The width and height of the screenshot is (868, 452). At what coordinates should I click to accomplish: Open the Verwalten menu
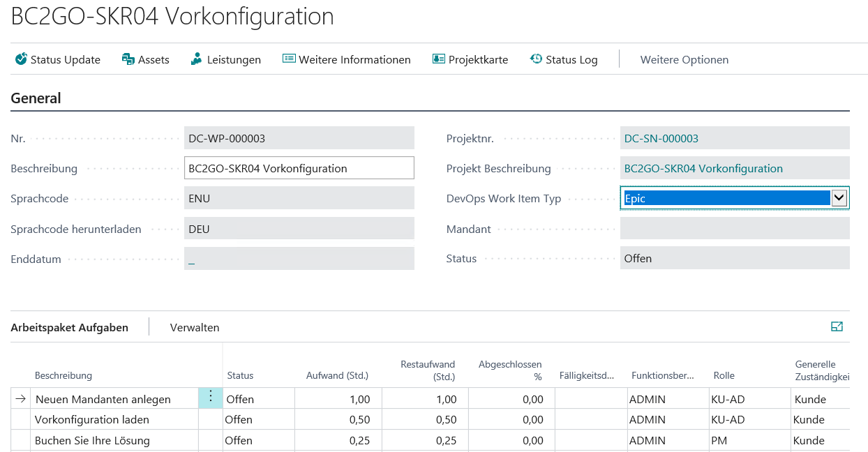coord(195,327)
